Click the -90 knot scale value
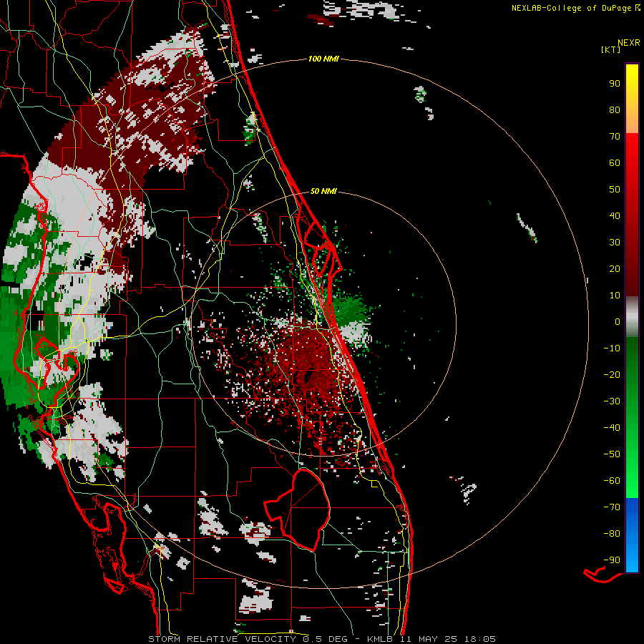This screenshot has width=644, height=644. [612, 560]
